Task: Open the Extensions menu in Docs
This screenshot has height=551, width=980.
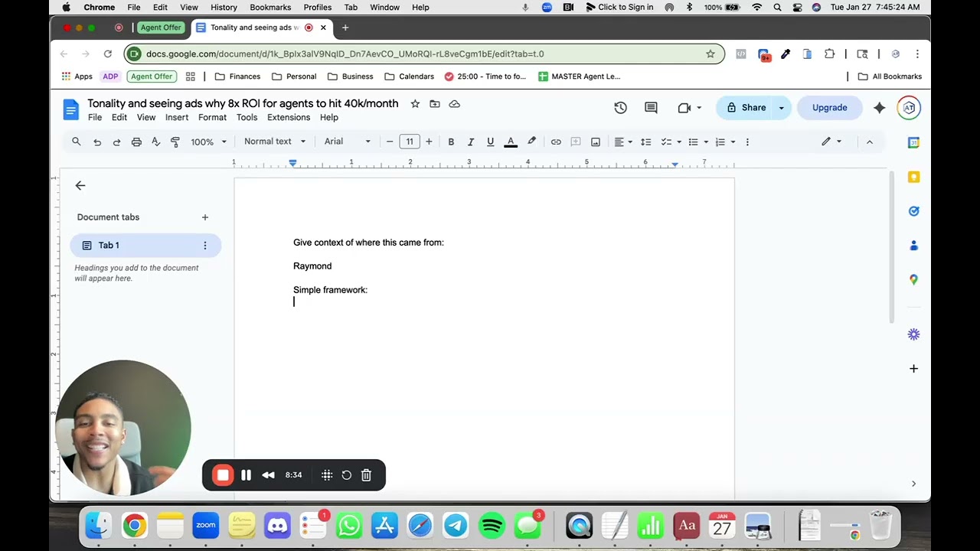Action: click(289, 117)
